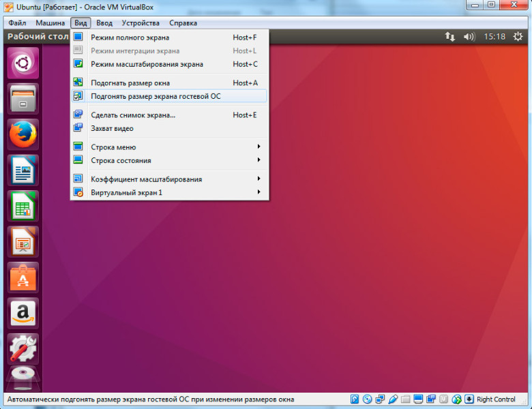
Task: Open the session power gear menu
Action: click(x=518, y=37)
